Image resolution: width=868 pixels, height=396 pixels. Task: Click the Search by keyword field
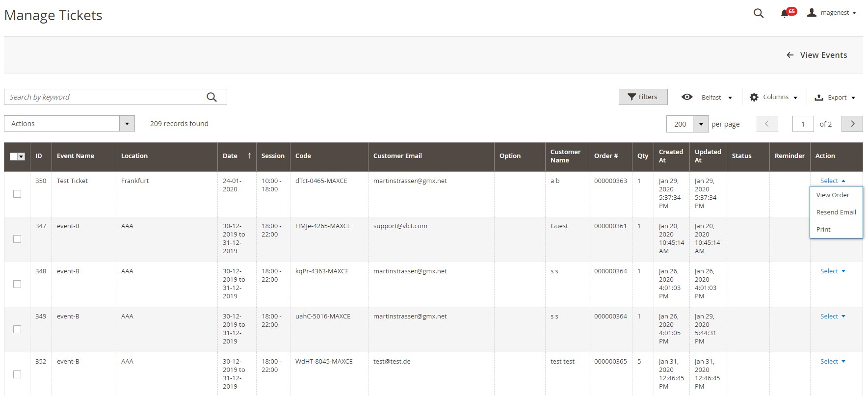click(105, 97)
